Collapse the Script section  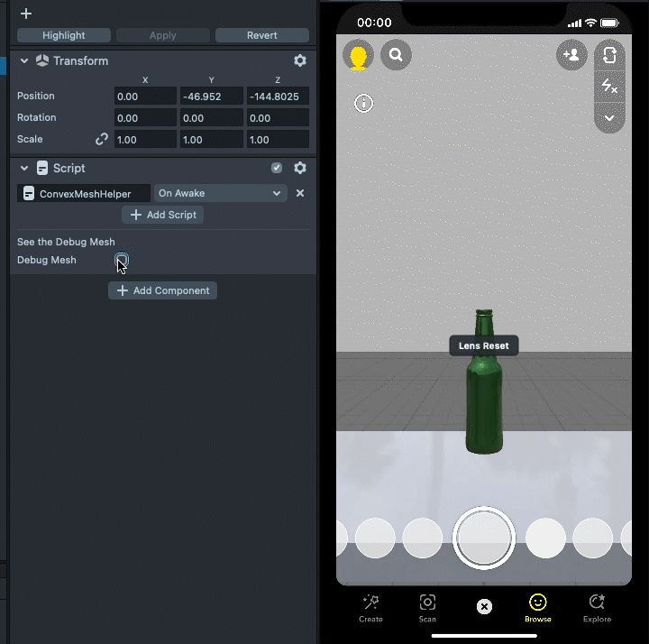(x=25, y=168)
